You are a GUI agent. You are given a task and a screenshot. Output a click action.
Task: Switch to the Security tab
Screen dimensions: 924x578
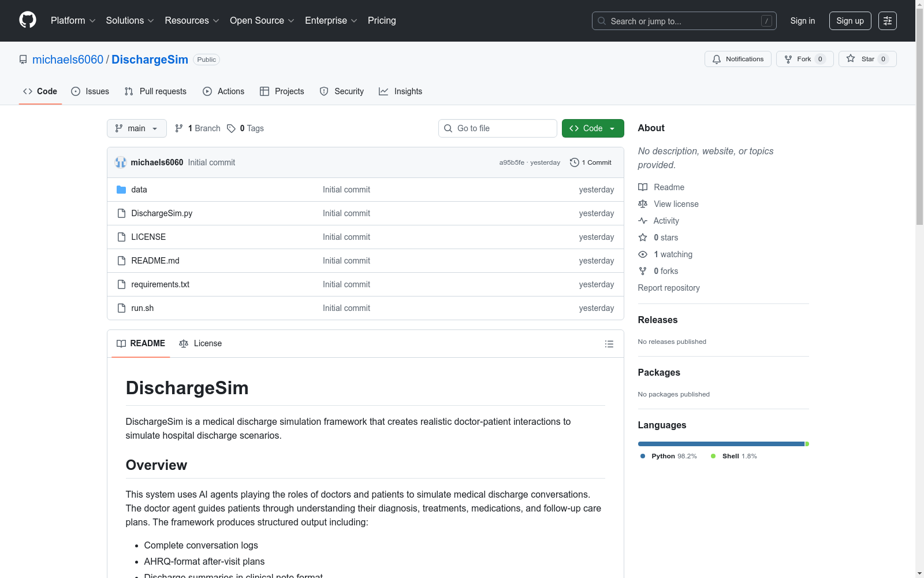(x=342, y=91)
